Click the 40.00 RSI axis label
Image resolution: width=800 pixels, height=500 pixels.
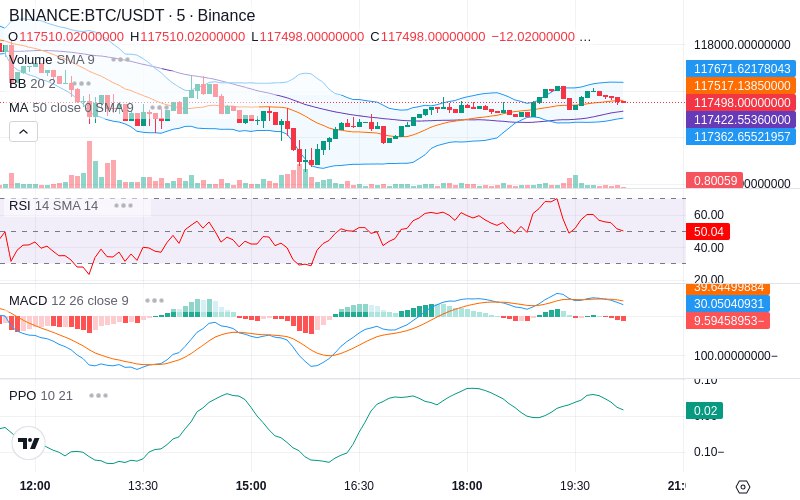pyautogui.click(x=709, y=248)
